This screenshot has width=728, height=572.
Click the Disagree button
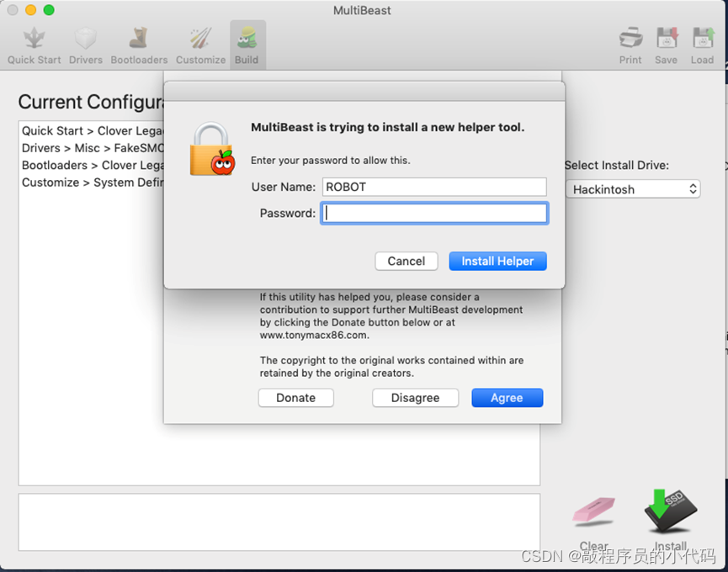415,398
